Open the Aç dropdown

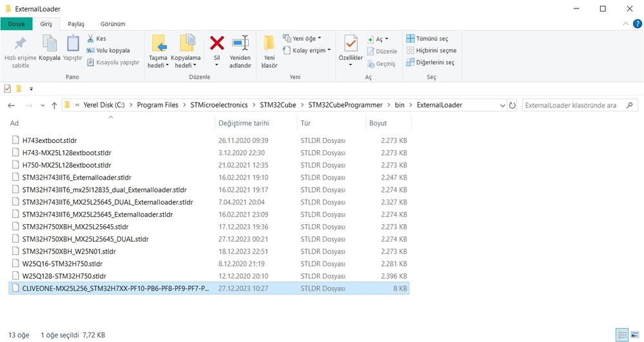378,39
